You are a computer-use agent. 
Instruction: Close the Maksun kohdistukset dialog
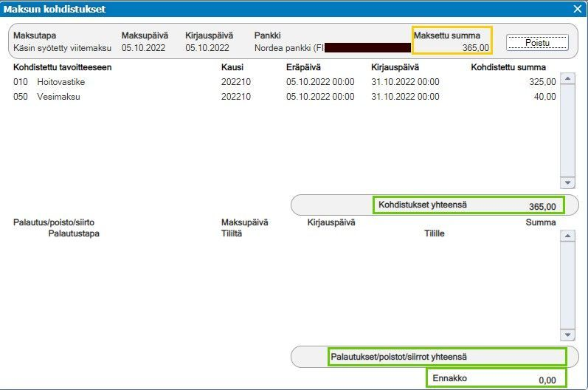578,9
